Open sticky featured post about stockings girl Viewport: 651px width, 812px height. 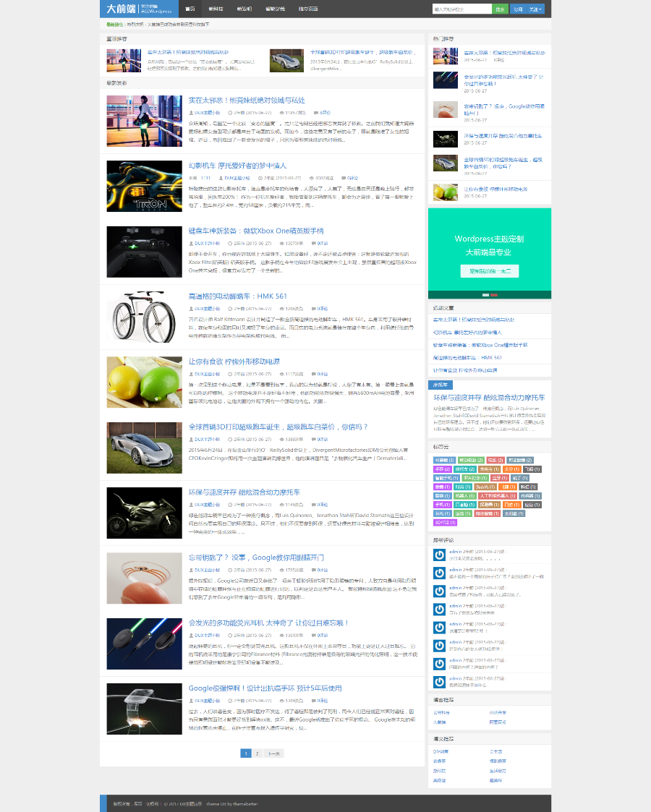188,52
